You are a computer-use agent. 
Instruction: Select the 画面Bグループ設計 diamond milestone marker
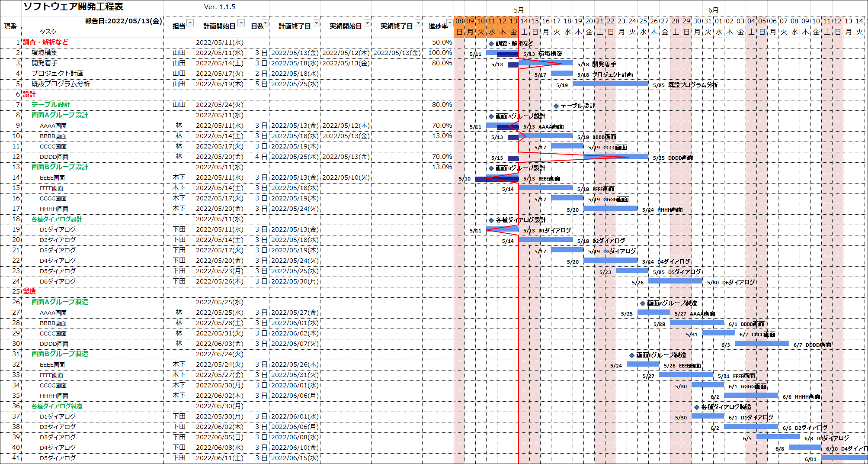[491, 168]
